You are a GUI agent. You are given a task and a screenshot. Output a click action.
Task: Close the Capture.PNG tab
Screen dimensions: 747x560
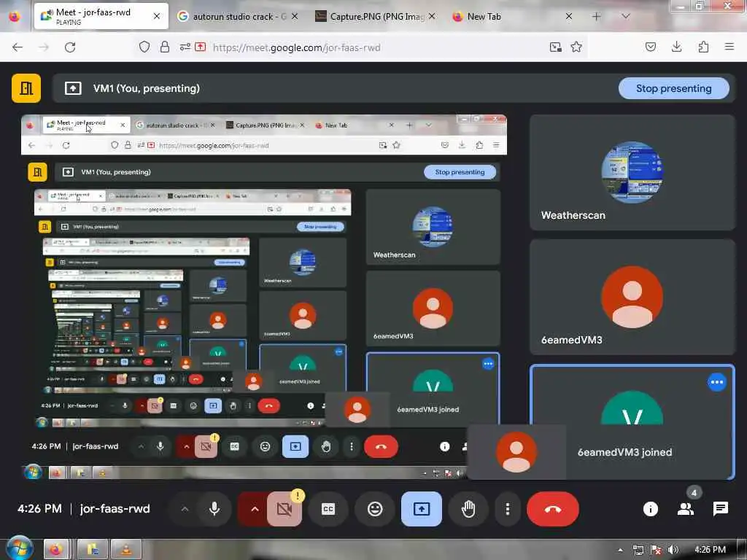tap(432, 16)
